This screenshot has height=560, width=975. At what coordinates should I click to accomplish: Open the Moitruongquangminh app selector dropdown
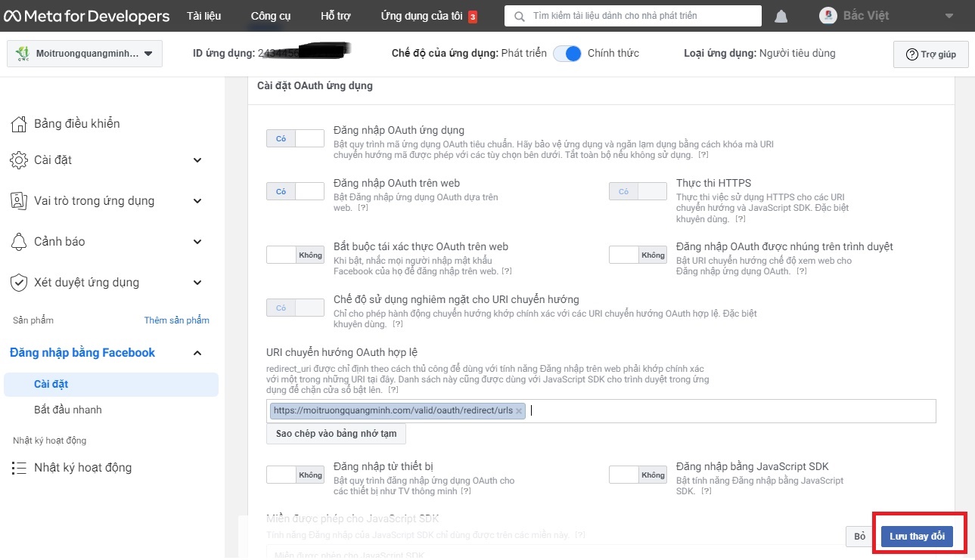(85, 54)
